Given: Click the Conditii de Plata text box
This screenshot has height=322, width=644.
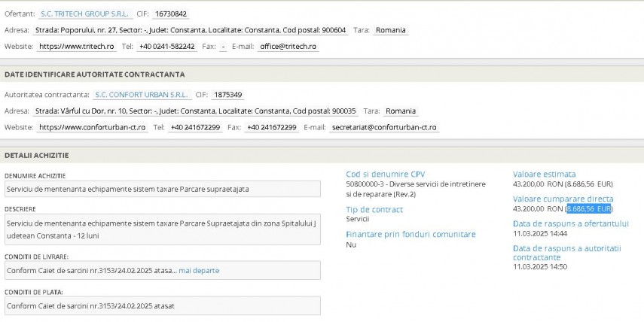Looking at the screenshot, I should tap(160, 306).
